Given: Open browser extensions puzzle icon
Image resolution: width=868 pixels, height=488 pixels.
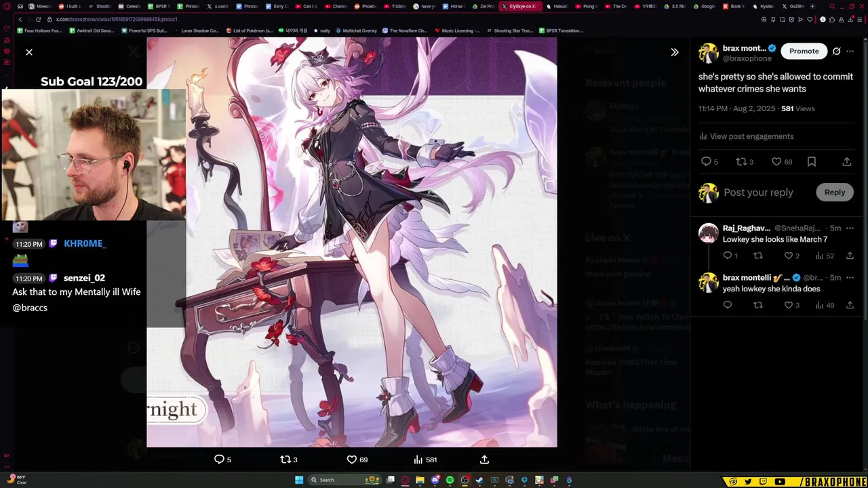Looking at the screenshot, I should 832,20.
